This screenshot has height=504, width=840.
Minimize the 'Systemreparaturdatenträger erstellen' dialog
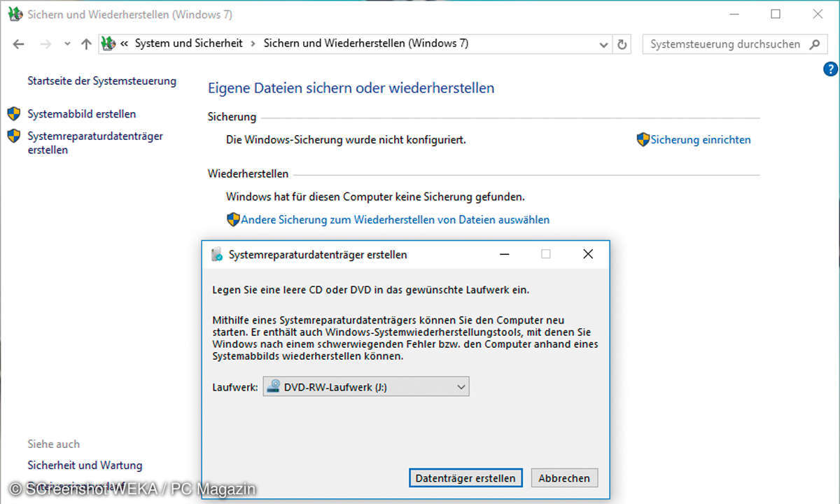click(x=505, y=255)
